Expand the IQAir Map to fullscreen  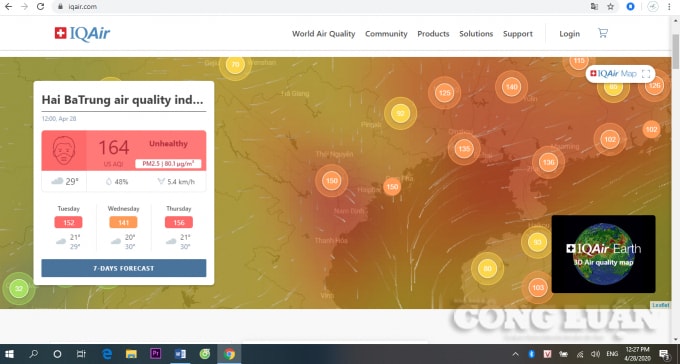(x=646, y=74)
